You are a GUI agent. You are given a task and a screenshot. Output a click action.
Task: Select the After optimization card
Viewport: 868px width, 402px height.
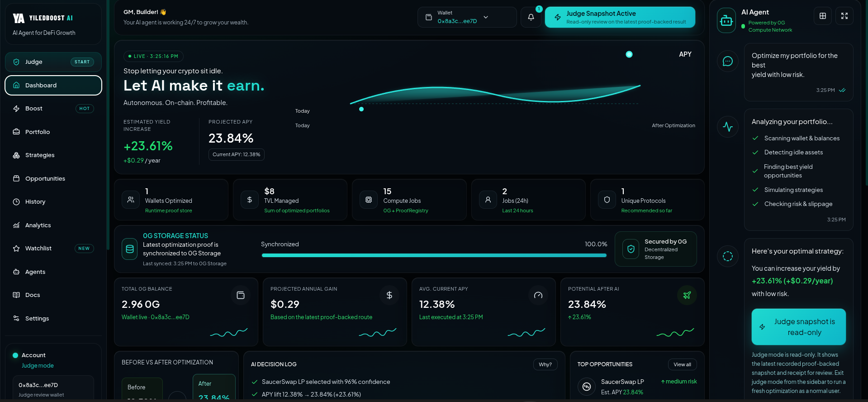tap(214, 387)
